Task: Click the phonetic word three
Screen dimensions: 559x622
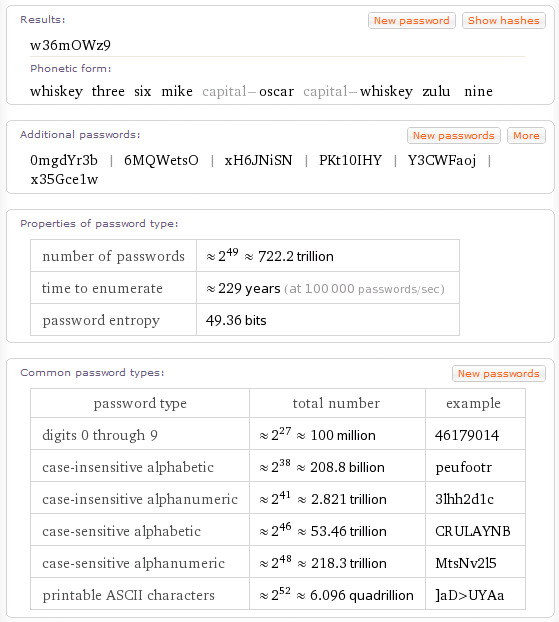Action: (108, 91)
